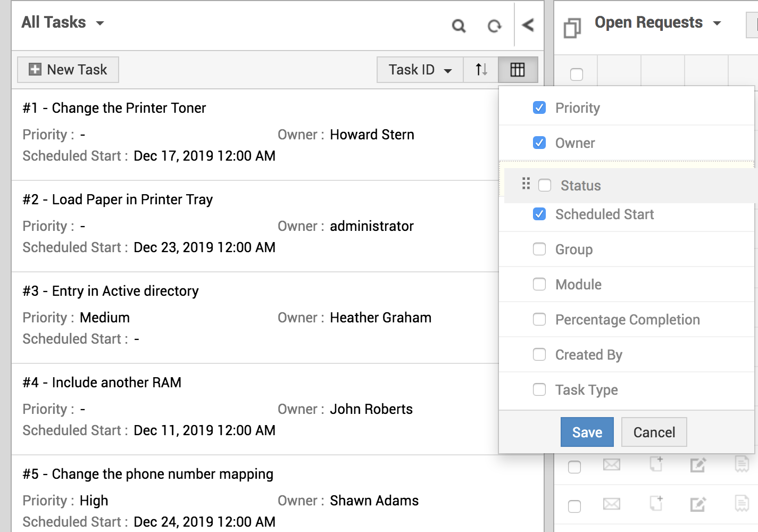Tick the Task Type checkbox
This screenshot has width=758, height=532.
point(539,389)
